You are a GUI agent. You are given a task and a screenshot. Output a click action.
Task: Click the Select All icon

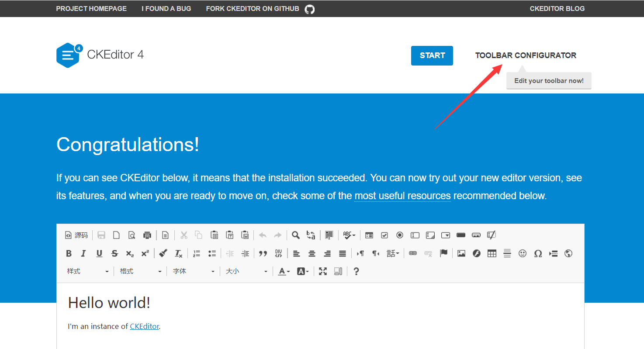329,235
